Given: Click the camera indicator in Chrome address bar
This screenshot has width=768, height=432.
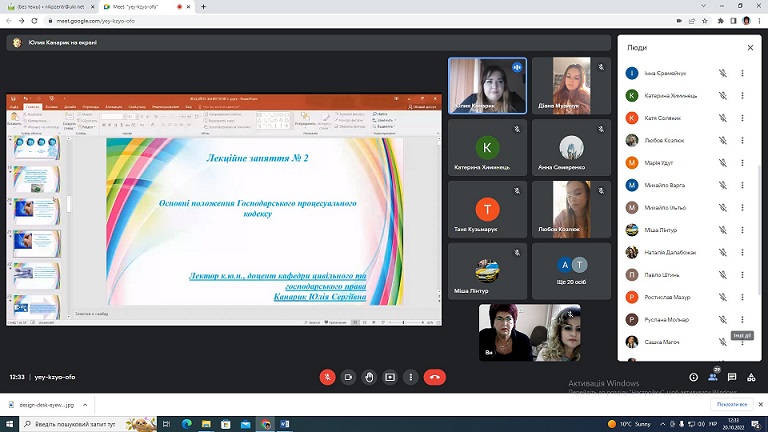Looking at the screenshot, I should tap(679, 21).
